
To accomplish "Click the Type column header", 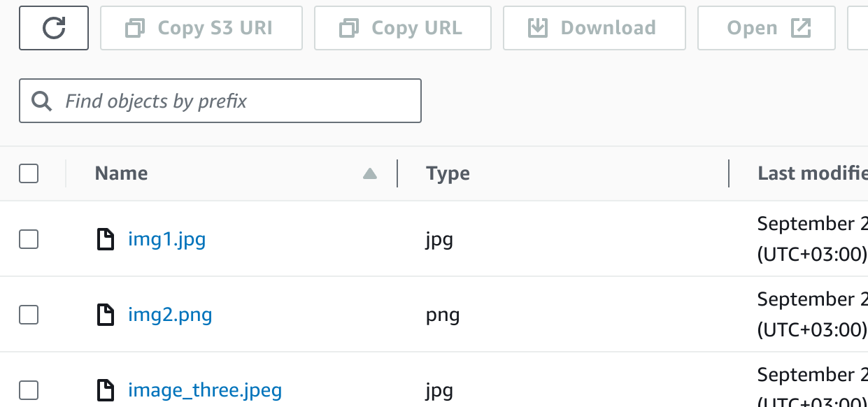I will click(x=448, y=173).
